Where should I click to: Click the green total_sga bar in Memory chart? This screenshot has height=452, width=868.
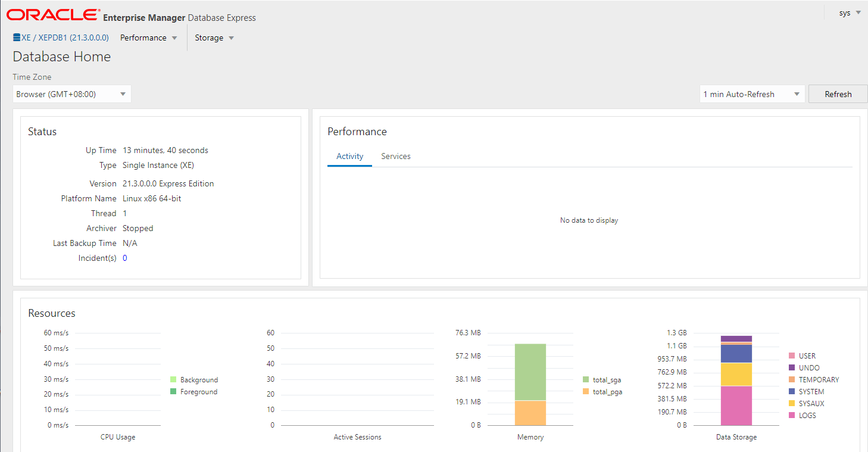click(x=530, y=372)
